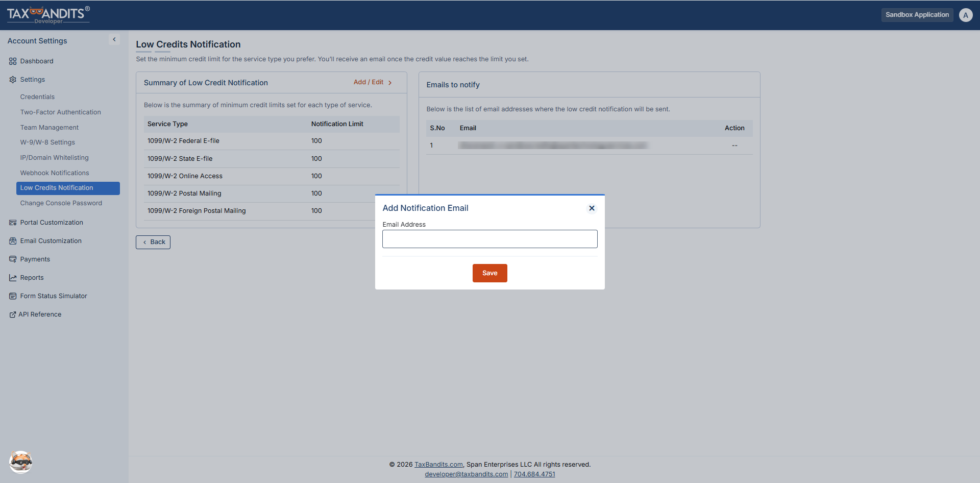Open Change Console Password page
Viewport: 980px width, 483px height.
coord(61,203)
